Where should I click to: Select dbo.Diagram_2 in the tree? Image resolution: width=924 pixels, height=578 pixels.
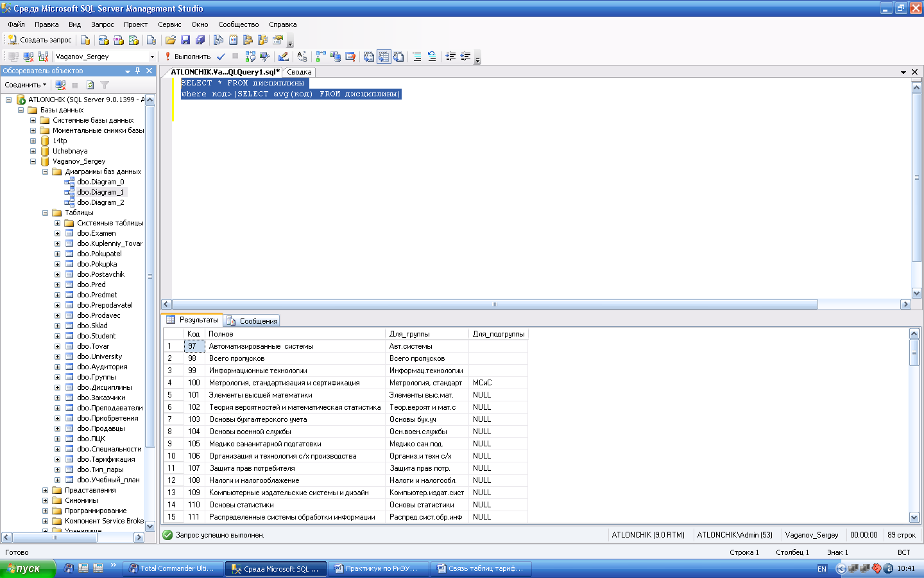[100, 202]
